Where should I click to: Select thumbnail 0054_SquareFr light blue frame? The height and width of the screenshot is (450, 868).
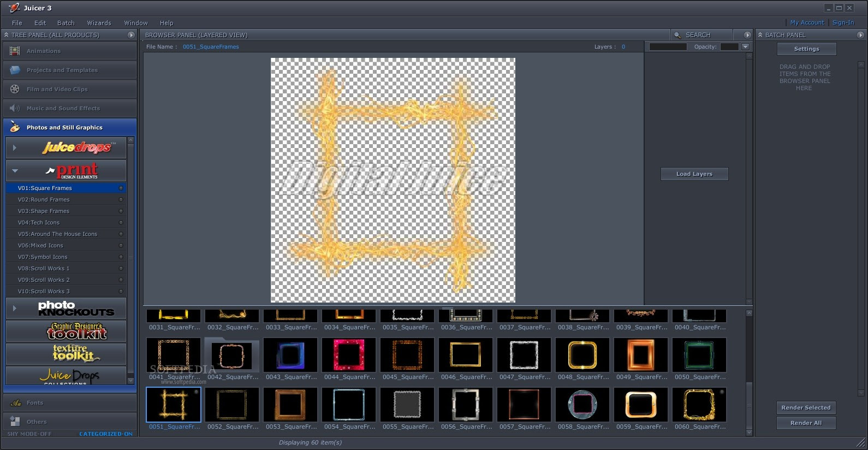pos(348,405)
